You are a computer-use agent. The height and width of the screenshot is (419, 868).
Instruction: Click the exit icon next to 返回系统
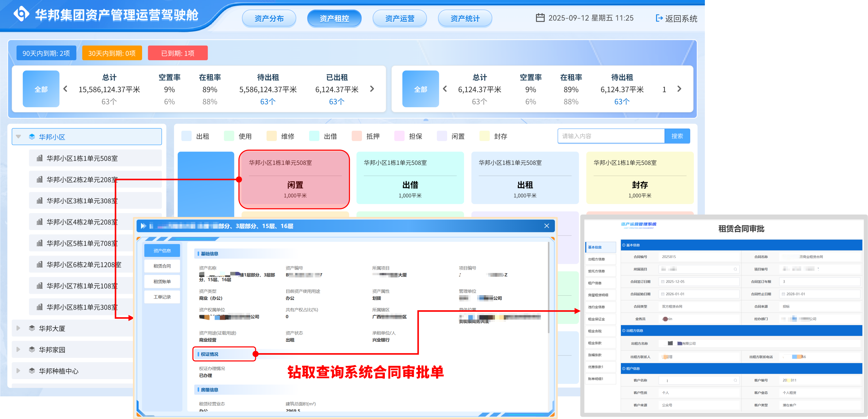tap(659, 18)
